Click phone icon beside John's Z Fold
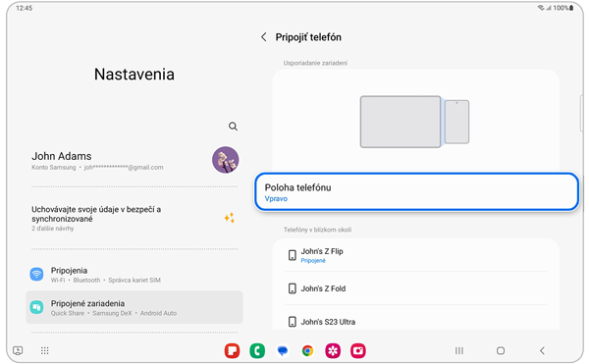The image size is (589, 364). click(x=293, y=288)
